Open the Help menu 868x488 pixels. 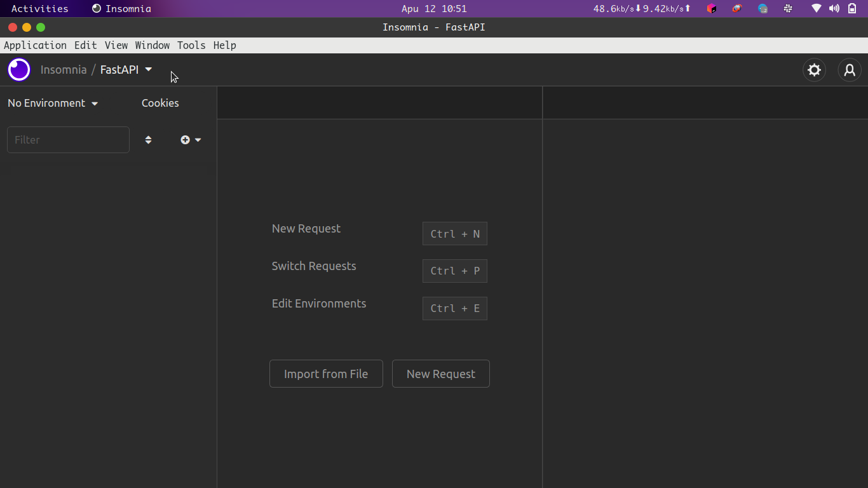[225, 45]
